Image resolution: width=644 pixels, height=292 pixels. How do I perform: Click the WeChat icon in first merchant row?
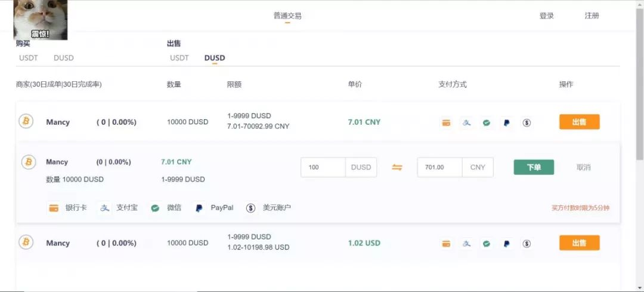487,122
